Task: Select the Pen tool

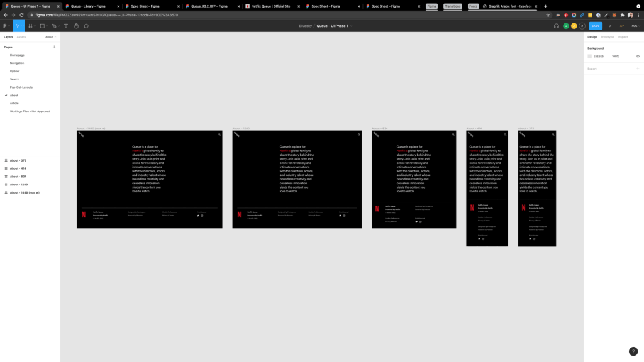Action: click(x=55, y=26)
